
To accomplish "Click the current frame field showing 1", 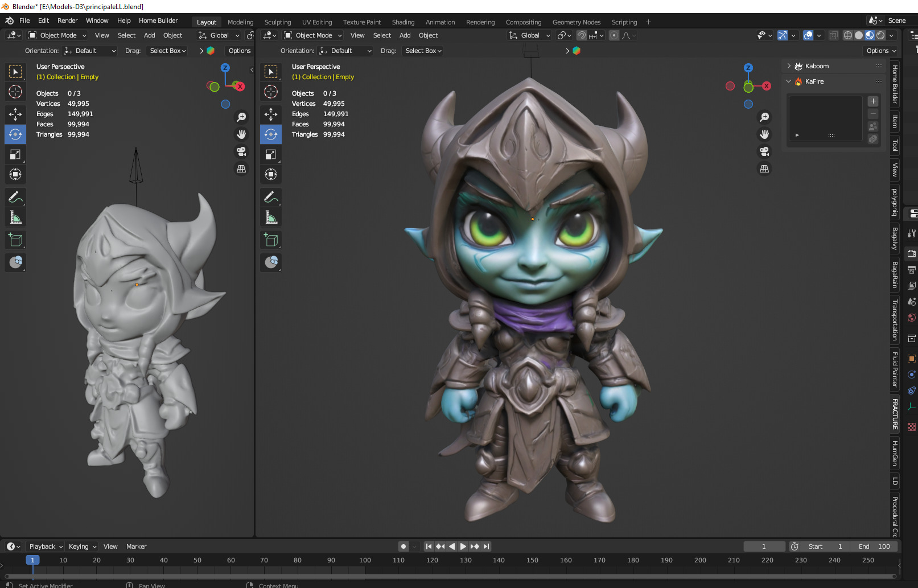I will point(764,546).
